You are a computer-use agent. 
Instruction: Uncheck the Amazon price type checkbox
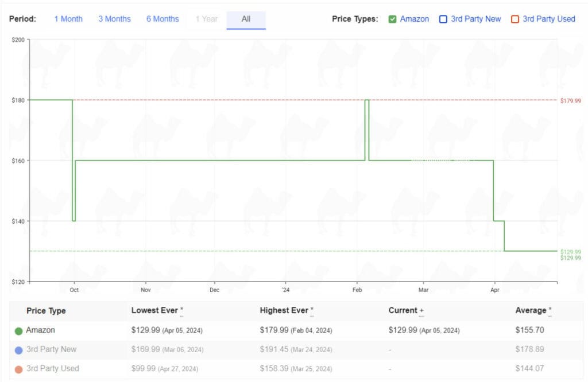click(393, 19)
